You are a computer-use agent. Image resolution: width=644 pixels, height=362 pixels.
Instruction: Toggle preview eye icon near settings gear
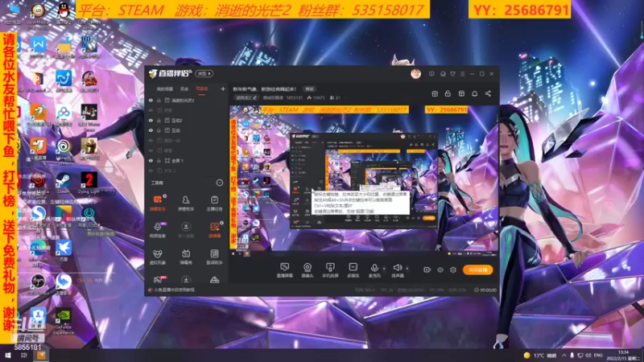pyautogui.click(x=440, y=269)
